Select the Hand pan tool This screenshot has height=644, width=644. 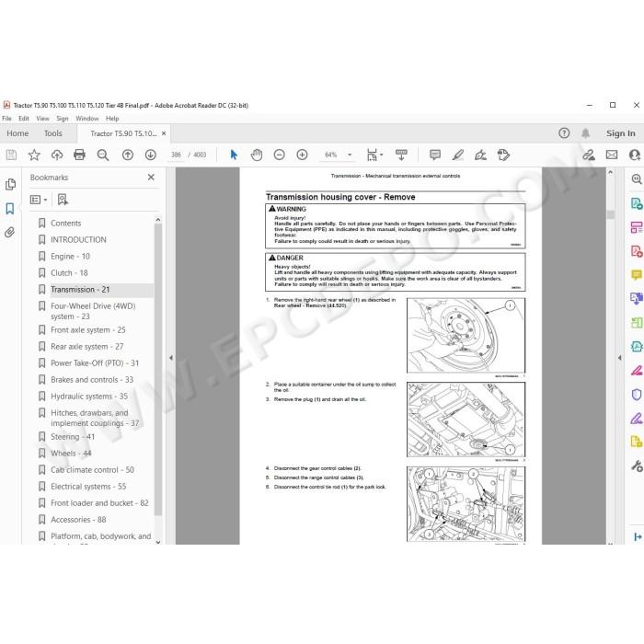257,155
